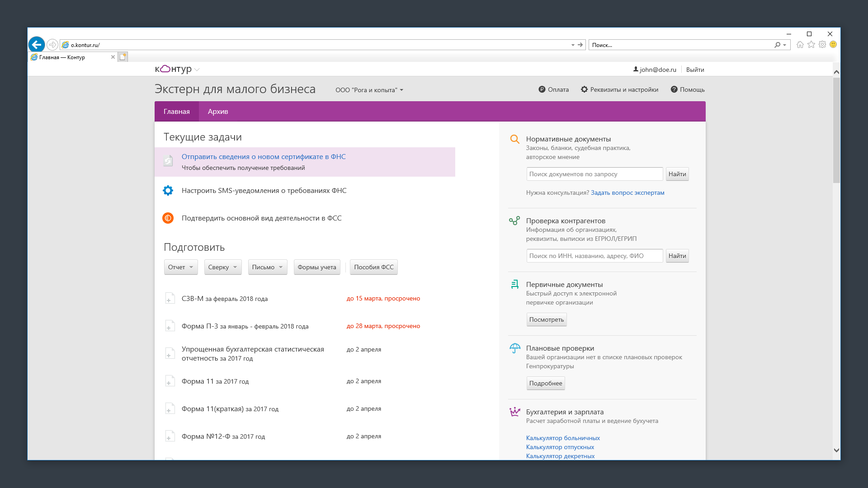
Task: Select the Главная tab
Action: point(176,112)
